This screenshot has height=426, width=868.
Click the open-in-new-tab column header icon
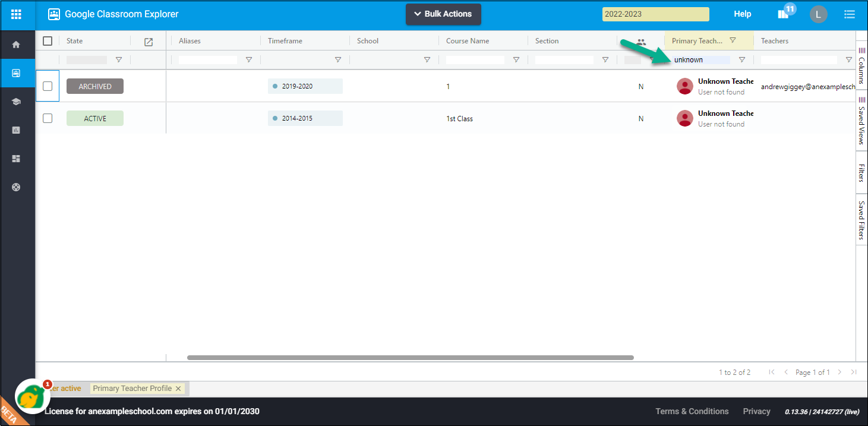coord(149,42)
